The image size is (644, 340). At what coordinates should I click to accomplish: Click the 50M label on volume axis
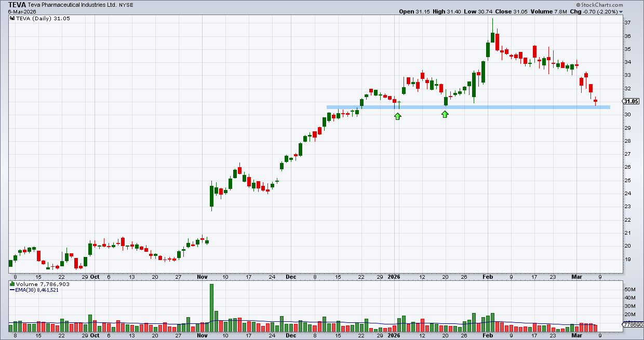[x=629, y=289]
